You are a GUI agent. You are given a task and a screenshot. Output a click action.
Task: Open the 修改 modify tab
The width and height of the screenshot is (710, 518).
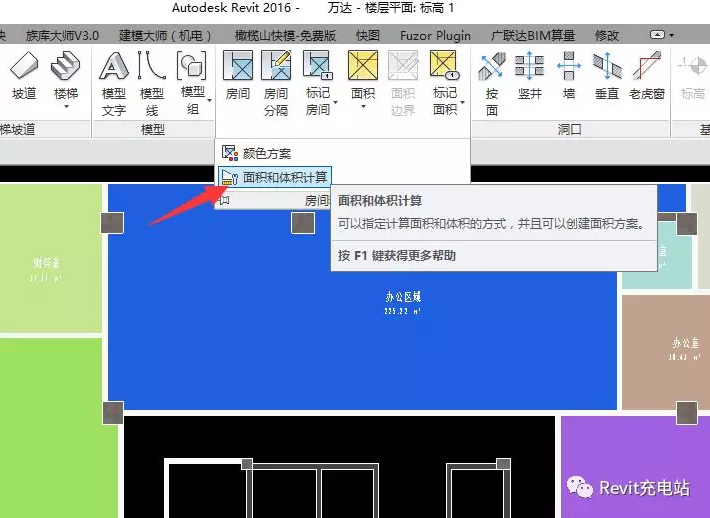click(607, 35)
